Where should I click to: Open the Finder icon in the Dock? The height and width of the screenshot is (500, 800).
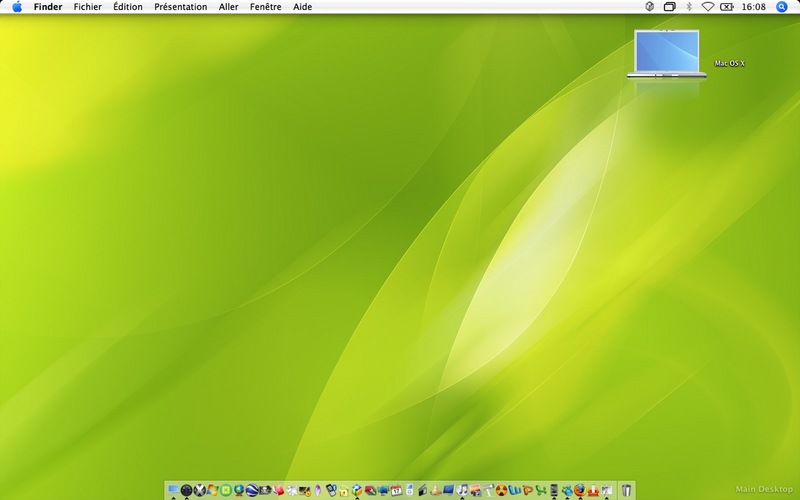173,489
